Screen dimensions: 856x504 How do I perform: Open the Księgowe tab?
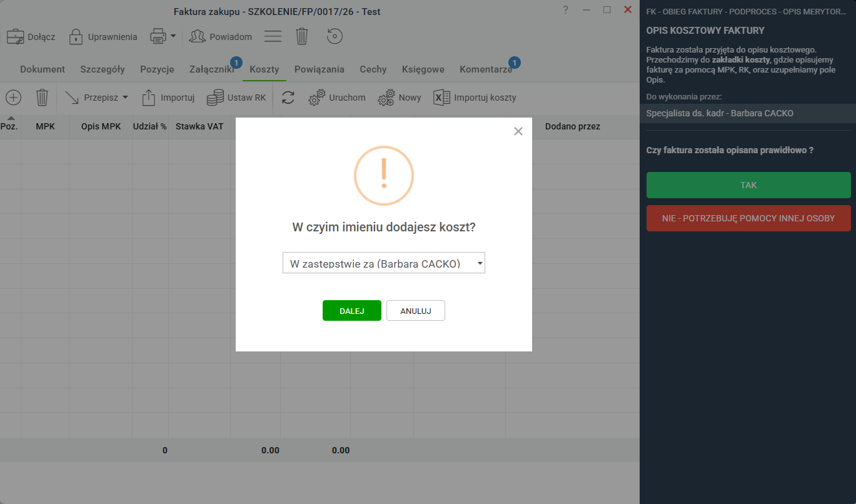tap(423, 69)
